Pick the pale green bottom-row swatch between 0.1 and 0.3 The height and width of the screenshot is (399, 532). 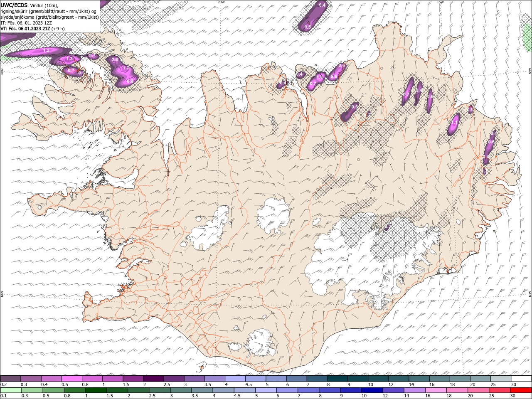click(x=11, y=390)
